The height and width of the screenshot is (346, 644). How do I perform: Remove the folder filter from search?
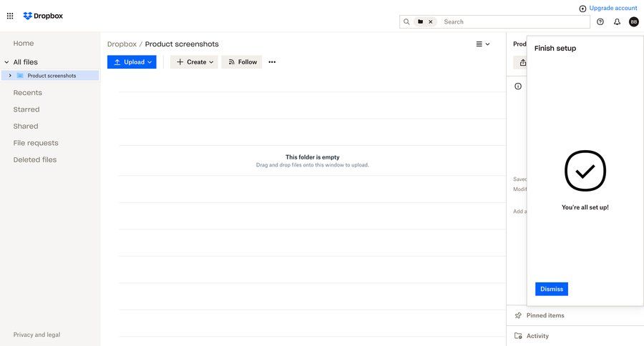coord(431,21)
